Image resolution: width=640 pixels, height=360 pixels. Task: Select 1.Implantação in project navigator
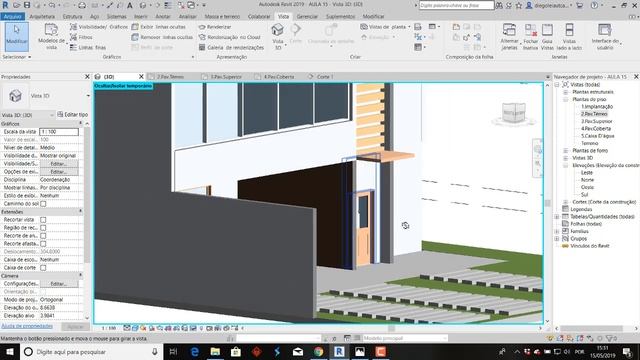coord(597,107)
